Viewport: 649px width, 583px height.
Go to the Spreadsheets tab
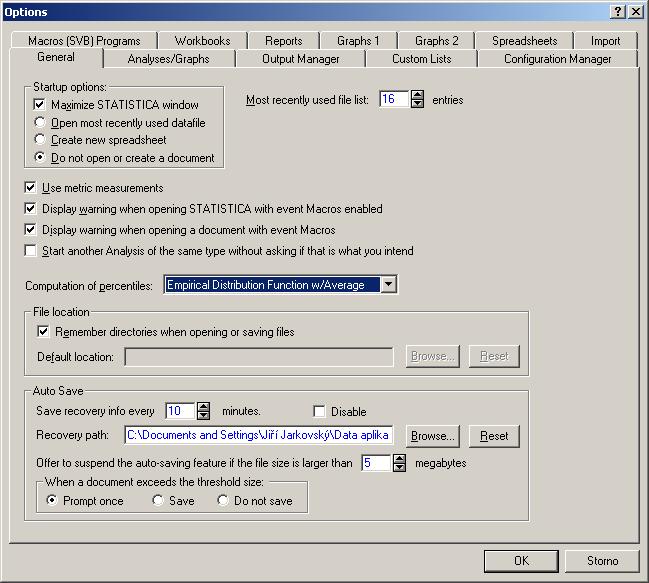coord(524,41)
